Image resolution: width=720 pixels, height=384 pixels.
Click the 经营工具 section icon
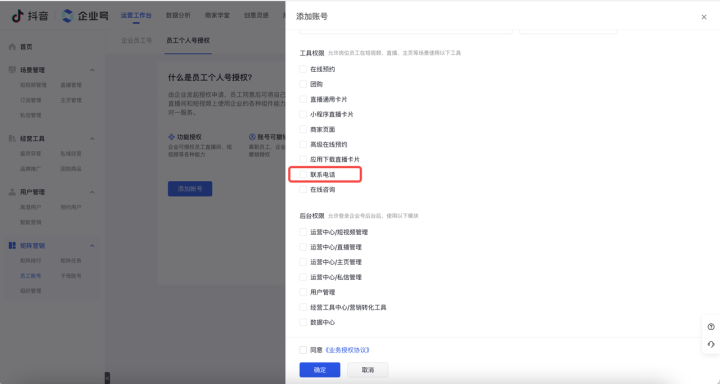[x=12, y=138]
